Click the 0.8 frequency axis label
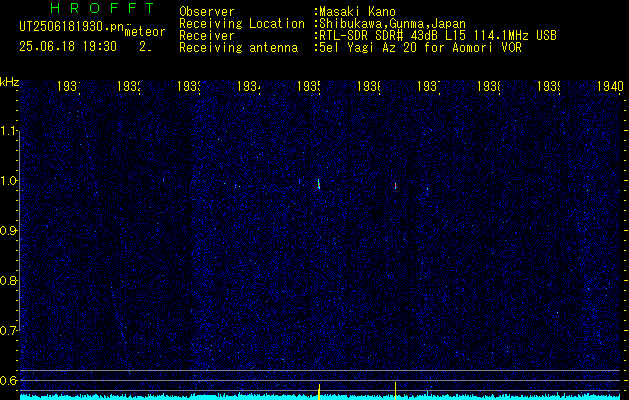 tap(9, 280)
